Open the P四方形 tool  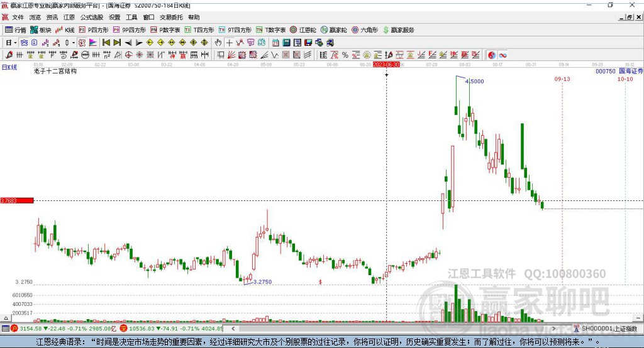click(x=94, y=30)
